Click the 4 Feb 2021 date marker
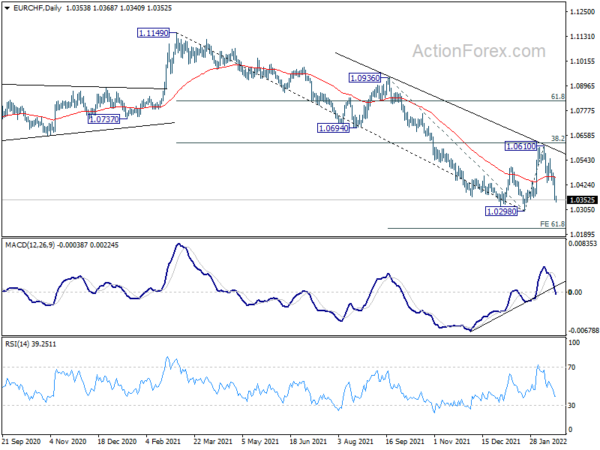The image size is (600, 450). pos(164,441)
